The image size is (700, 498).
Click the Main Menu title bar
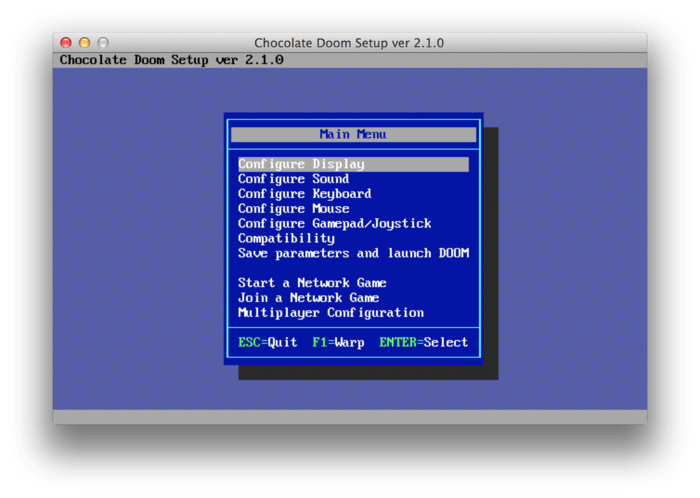coord(353,134)
